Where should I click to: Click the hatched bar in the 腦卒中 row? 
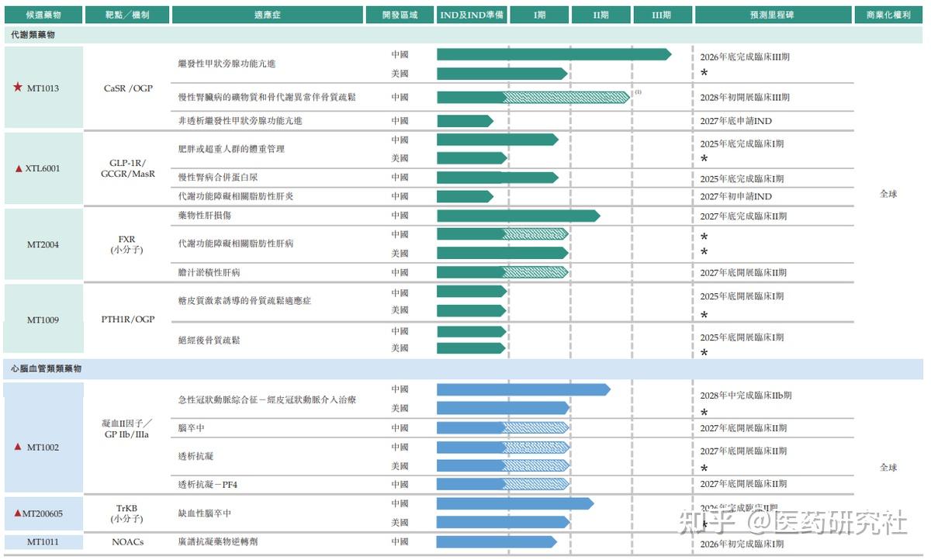pyautogui.click(x=535, y=427)
